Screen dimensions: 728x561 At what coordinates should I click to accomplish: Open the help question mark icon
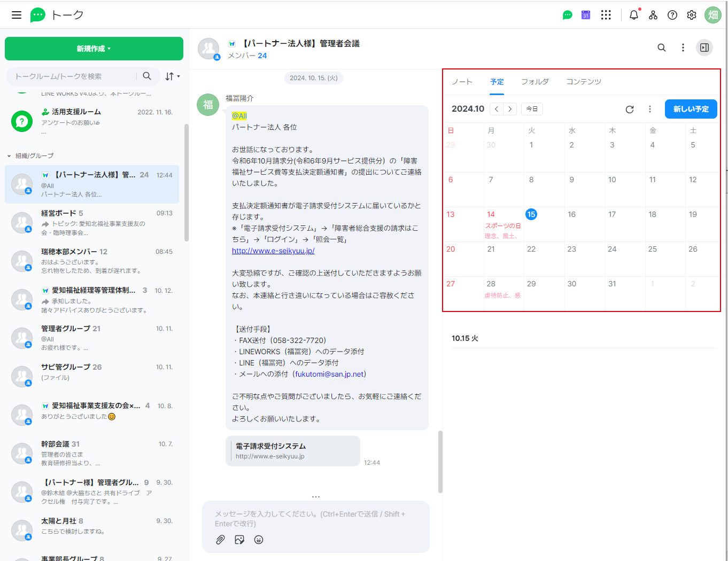coord(672,15)
